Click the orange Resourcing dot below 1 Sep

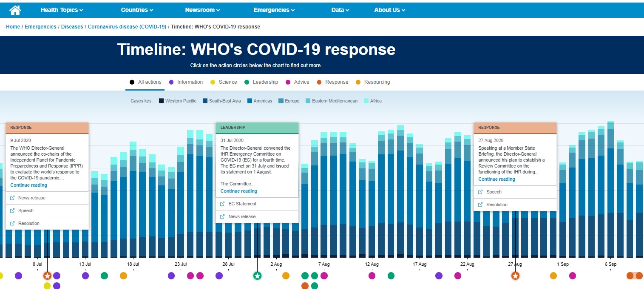tap(553, 276)
